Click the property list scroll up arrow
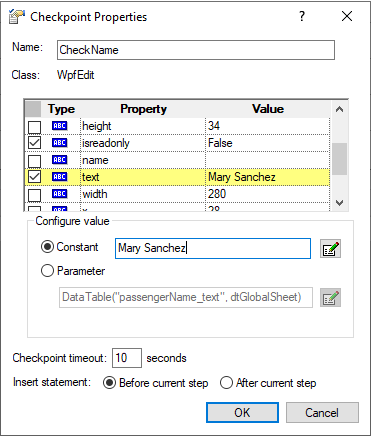The width and height of the screenshot is (371, 436). [339, 109]
